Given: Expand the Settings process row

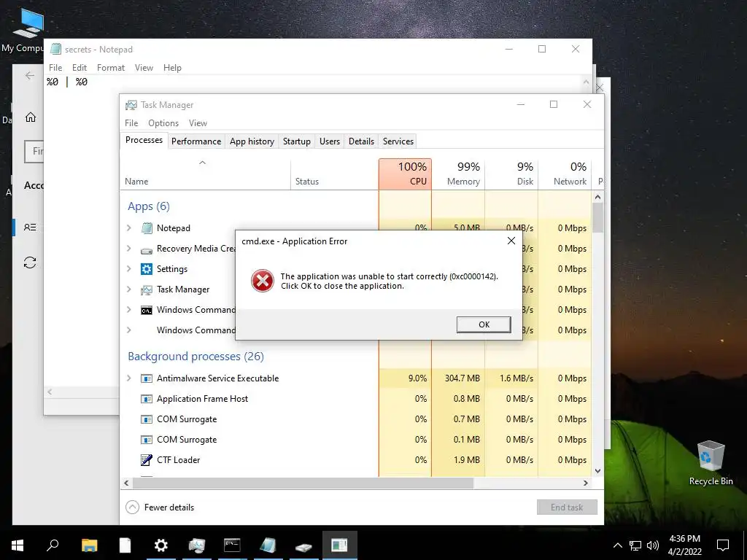Looking at the screenshot, I should tap(128, 269).
